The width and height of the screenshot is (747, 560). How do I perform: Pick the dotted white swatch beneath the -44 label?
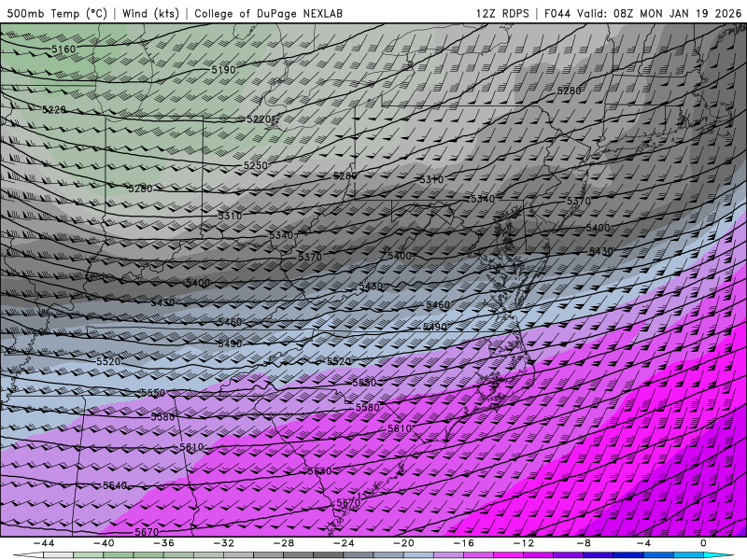[58, 555]
